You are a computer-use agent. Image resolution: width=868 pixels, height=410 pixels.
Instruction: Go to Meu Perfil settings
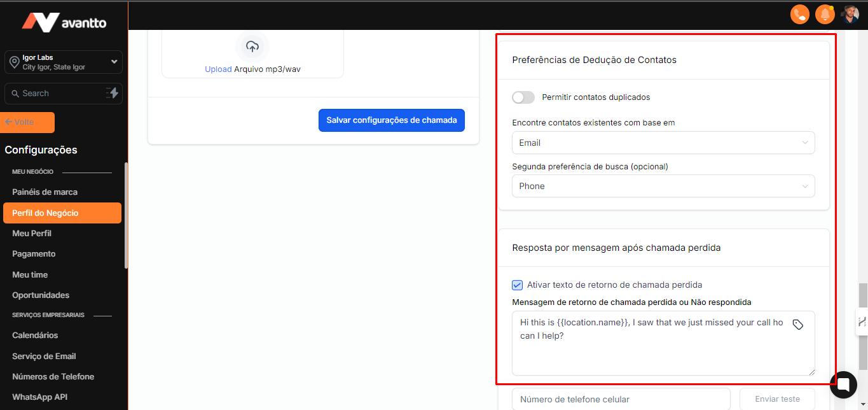[x=32, y=234]
